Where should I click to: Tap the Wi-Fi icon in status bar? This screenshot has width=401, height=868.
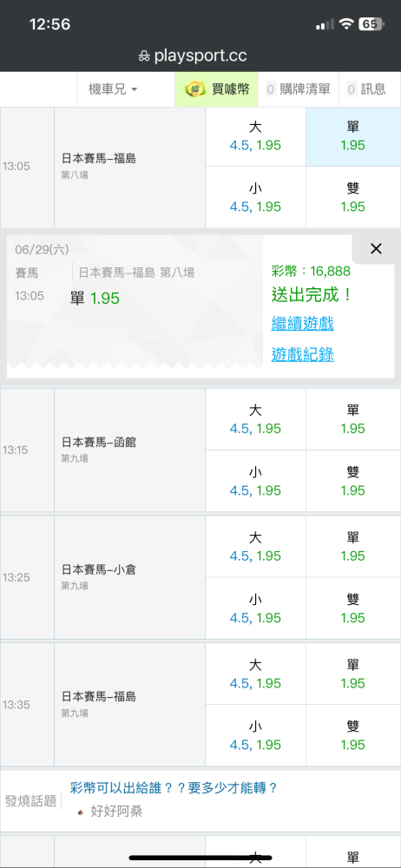pyautogui.click(x=346, y=24)
